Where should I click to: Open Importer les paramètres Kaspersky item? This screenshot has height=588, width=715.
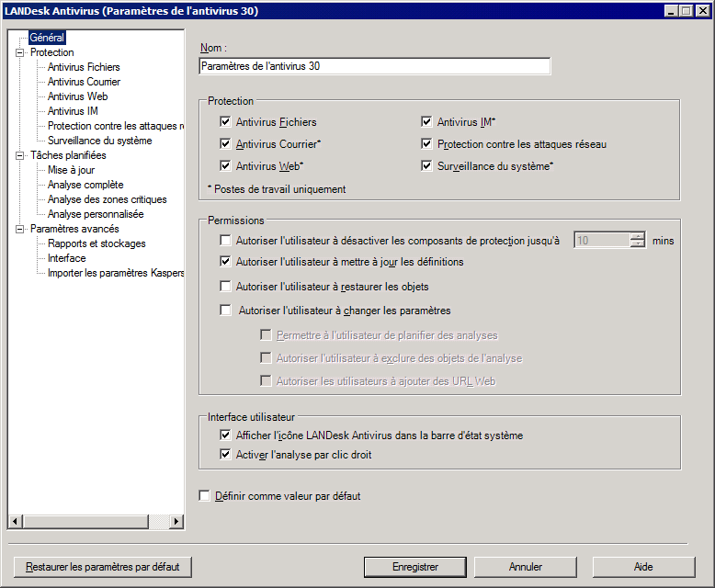tap(116, 273)
